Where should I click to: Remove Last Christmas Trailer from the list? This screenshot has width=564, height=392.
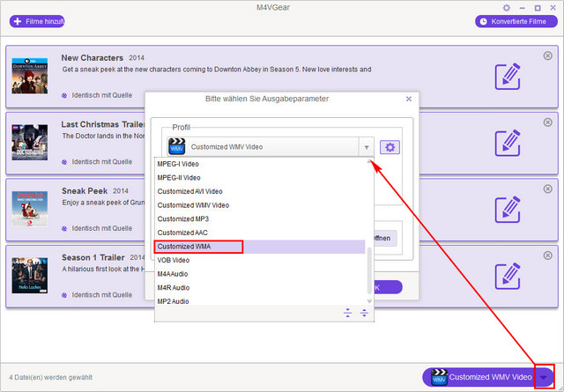coord(547,122)
